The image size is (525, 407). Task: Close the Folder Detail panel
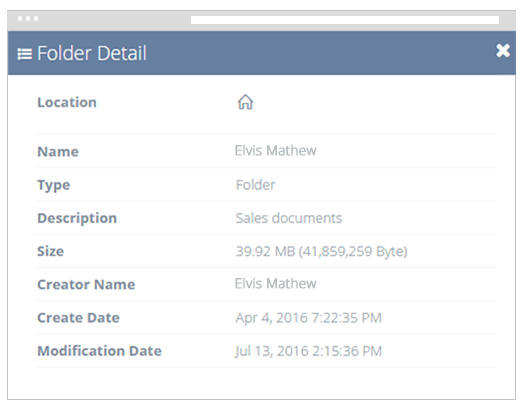tap(503, 51)
